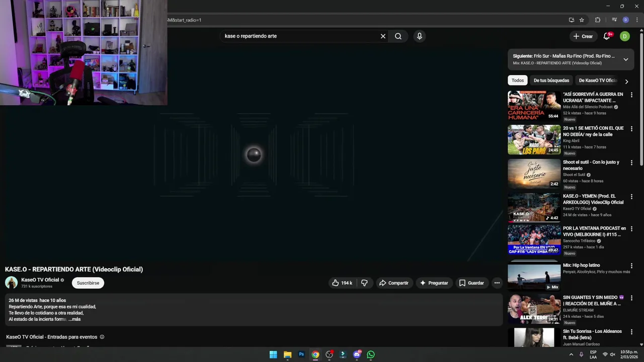
Task: Click the magnifying glass search button
Action: 398,36
